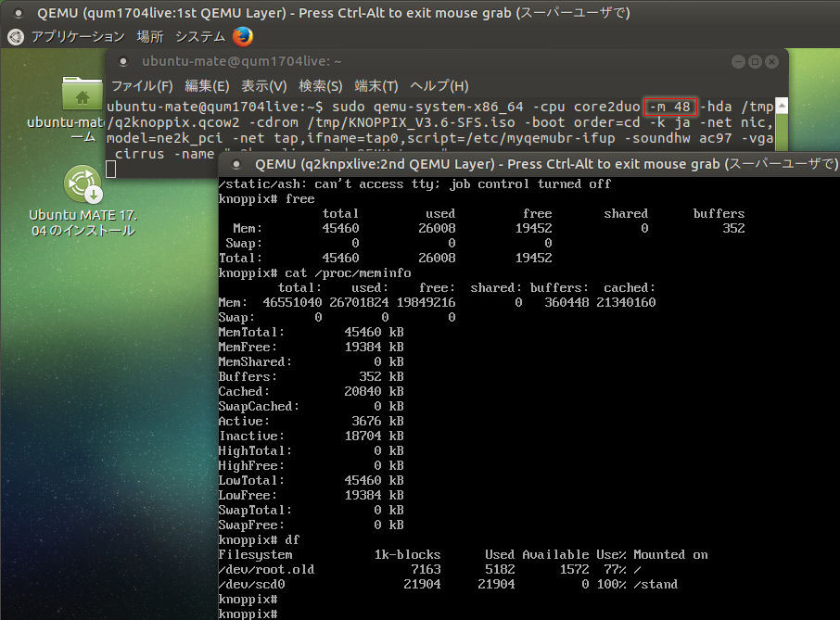Screen dimensions: 840x620
Task: Open terminal 編集(E) menu
Action: click(x=207, y=85)
